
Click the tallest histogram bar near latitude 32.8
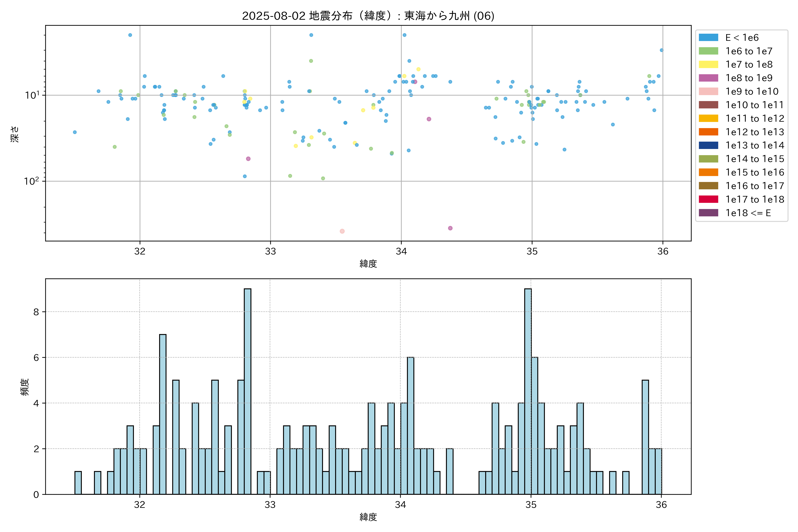pyautogui.click(x=247, y=390)
